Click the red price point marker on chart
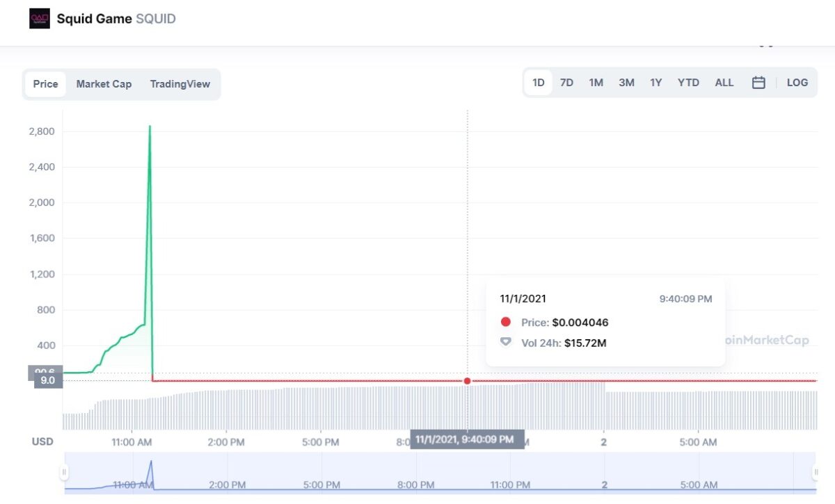This screenshot has width=835, height=504. [467, 381]
